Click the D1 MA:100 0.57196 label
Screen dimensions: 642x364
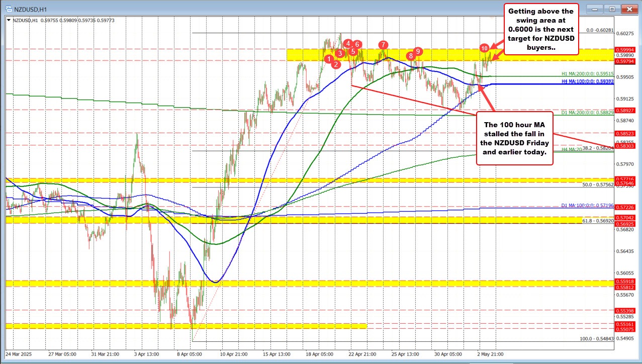coord(587,206)
